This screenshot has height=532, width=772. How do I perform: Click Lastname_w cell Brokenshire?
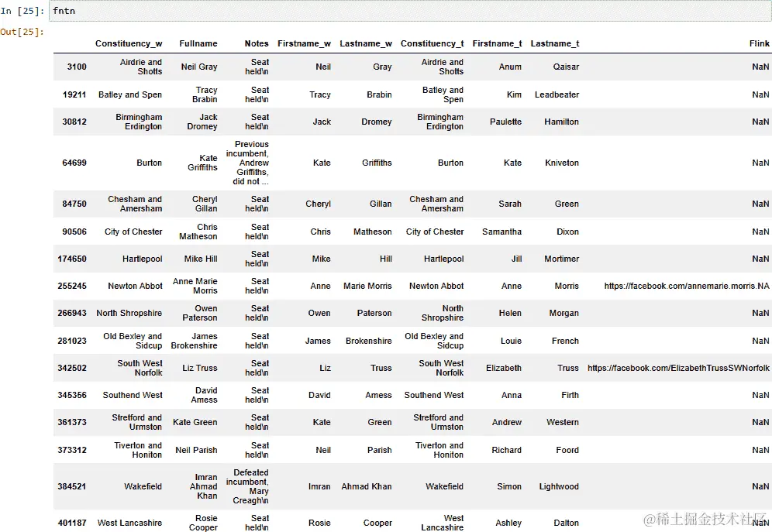(x=369, y=341)
